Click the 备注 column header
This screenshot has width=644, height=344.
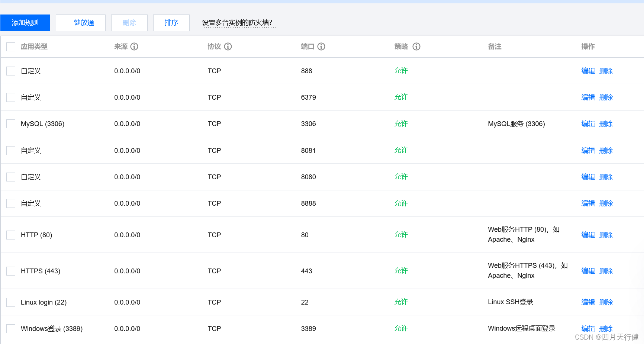(495, 46)
